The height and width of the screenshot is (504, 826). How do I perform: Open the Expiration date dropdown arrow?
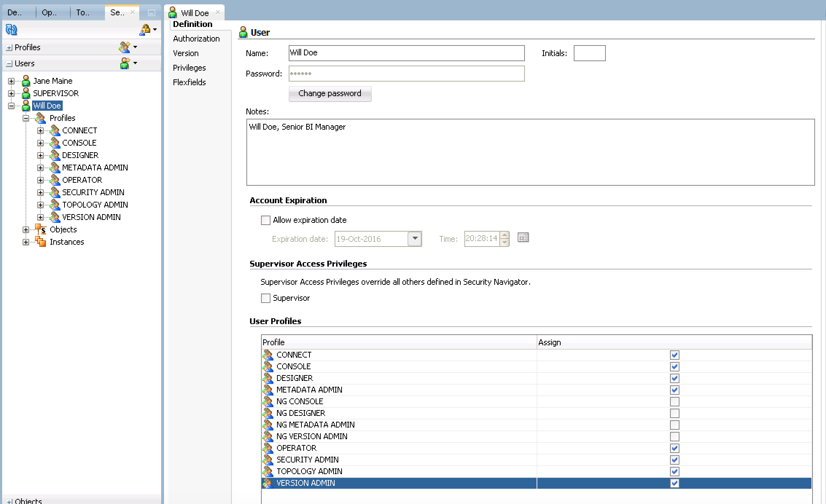point(414,239)
